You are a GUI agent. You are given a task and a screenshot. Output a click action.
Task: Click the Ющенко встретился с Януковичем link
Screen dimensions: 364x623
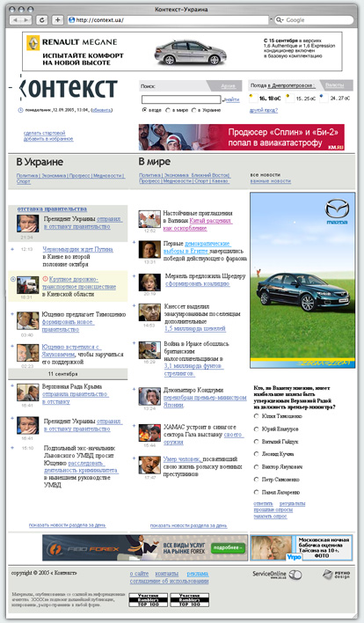tap(71, 350)
